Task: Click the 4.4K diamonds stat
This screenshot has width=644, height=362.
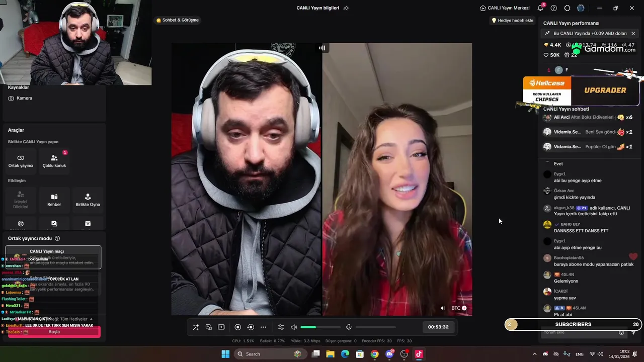Action: [x=552, y=45]
